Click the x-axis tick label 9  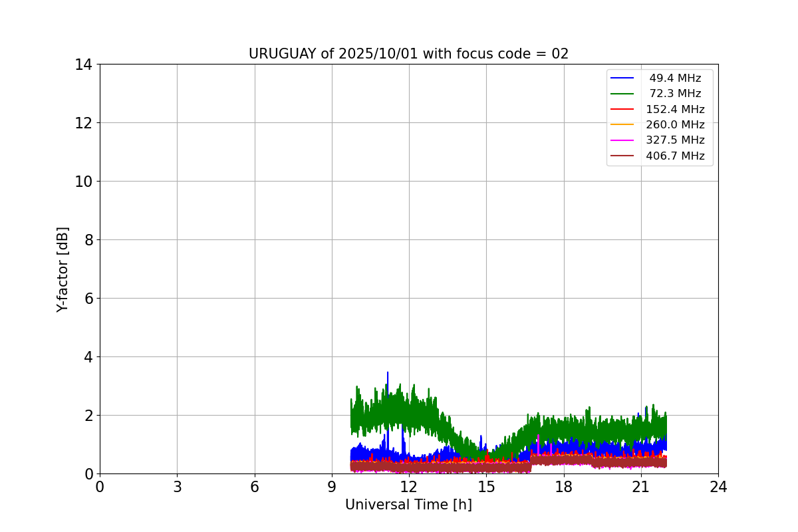click(x=332, y=487)
